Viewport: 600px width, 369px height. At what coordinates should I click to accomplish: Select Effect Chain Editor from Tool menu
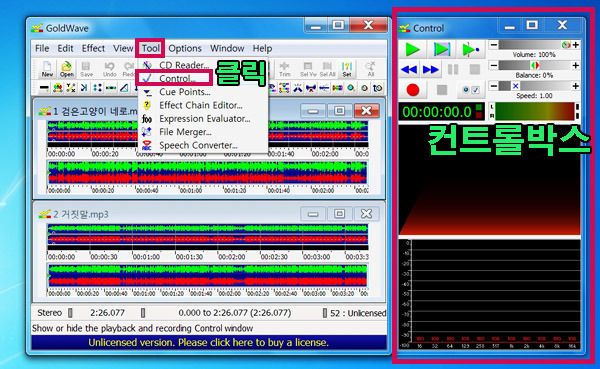pyautogui.click(x=201, y=105)
